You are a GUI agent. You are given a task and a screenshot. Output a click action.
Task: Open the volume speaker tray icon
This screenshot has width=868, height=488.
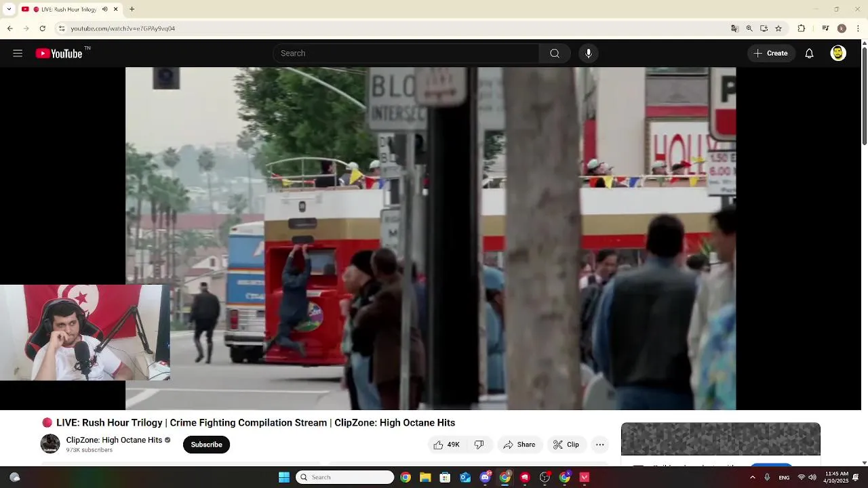click(812, 477)
